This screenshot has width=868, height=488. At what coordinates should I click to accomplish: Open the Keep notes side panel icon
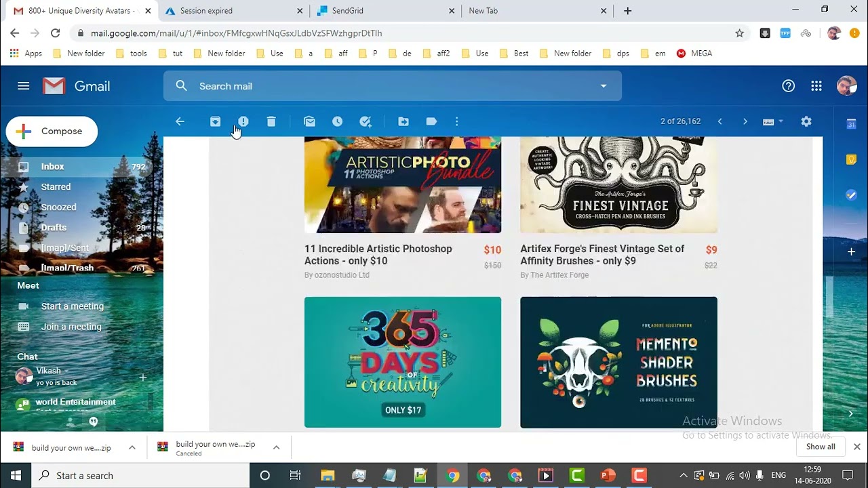click(x=851, y=159)
